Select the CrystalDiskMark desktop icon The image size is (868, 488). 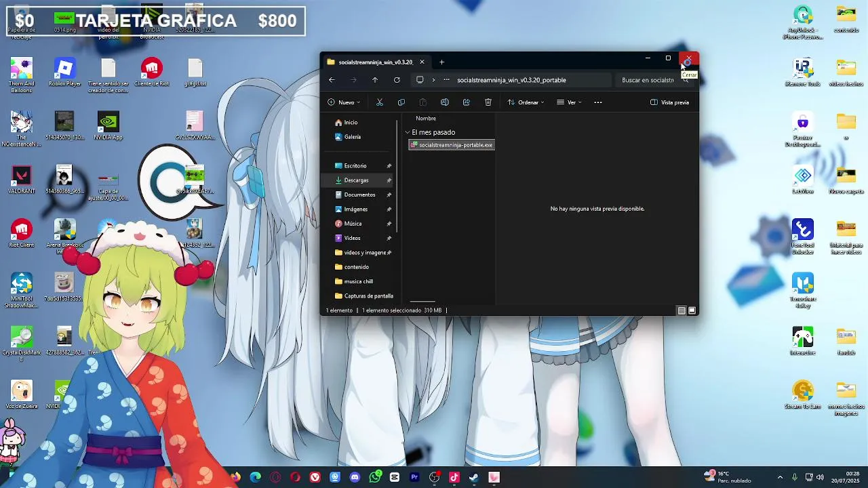22,343
